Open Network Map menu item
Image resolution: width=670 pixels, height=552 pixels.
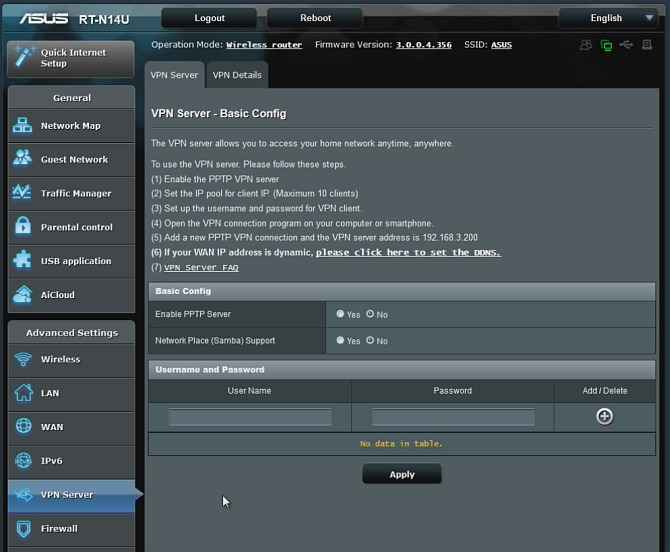tap(71, 126)
